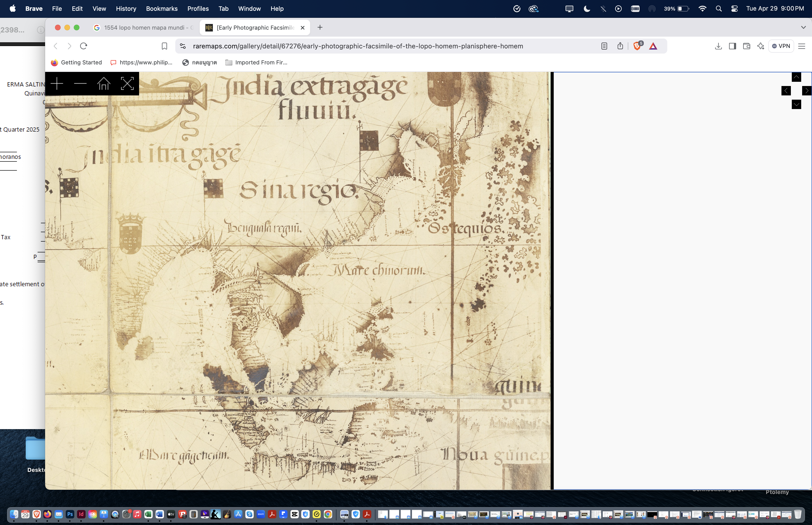Screen dimensions: 812x525
Task: Toggle Focus mode moon icon
Action: 587,8
